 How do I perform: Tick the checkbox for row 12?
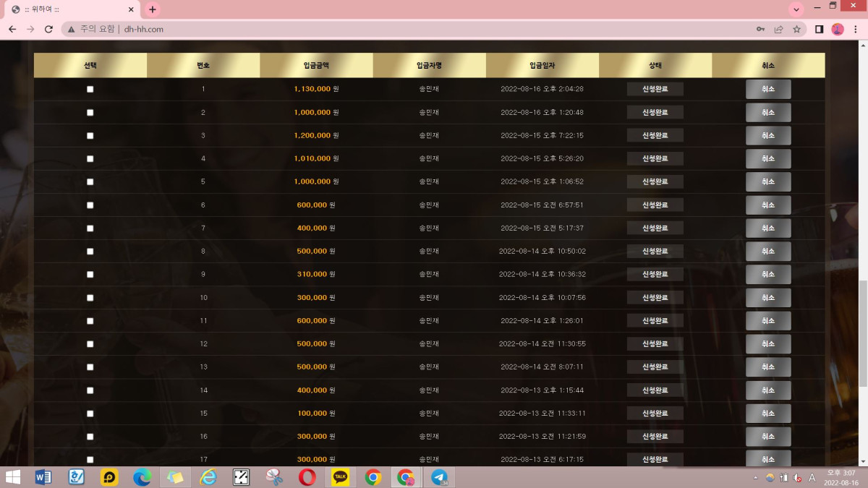(90, 344)
